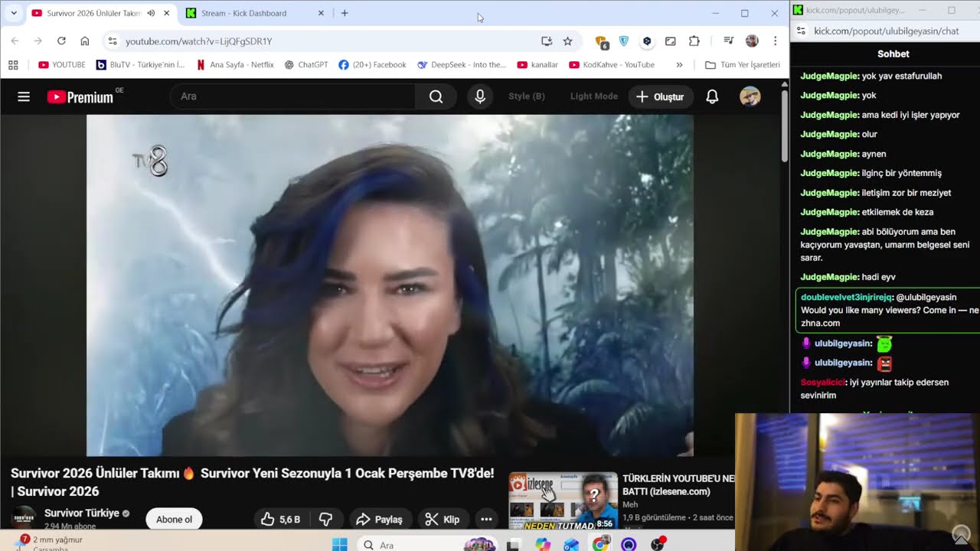Click Kick chat window address bar
The height and width of the screenshot is (551, 980).
coord(887,31)
